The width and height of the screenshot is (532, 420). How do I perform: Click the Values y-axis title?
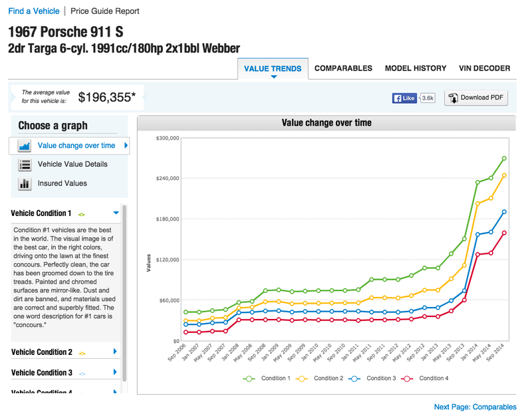pos(148,263)
